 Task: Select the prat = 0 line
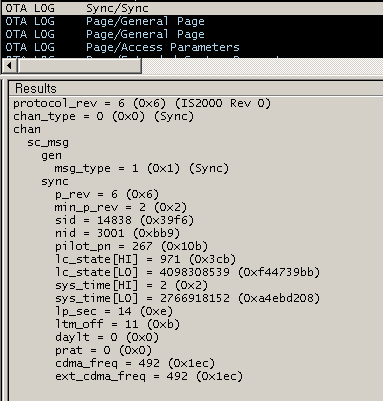point(103,350)
